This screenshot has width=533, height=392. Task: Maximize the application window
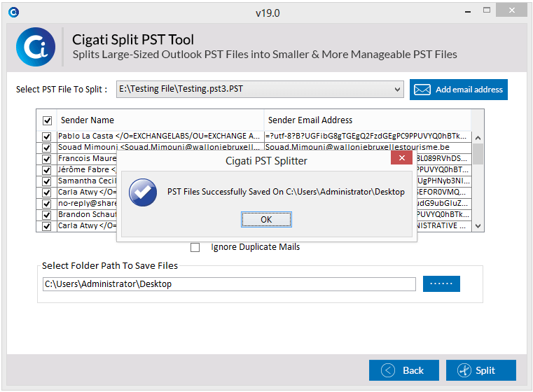[487, 10]
